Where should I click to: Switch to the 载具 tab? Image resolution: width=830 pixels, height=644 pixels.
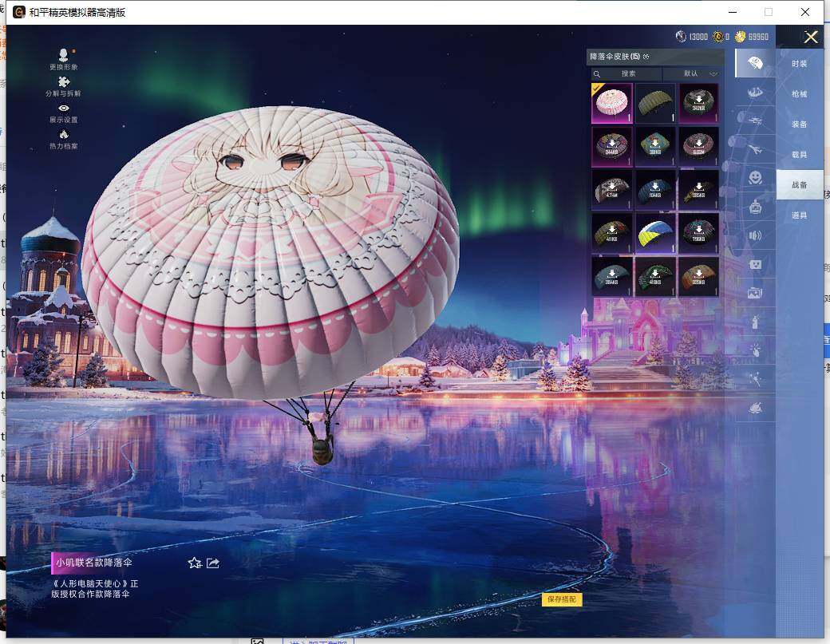click(800, 155)
